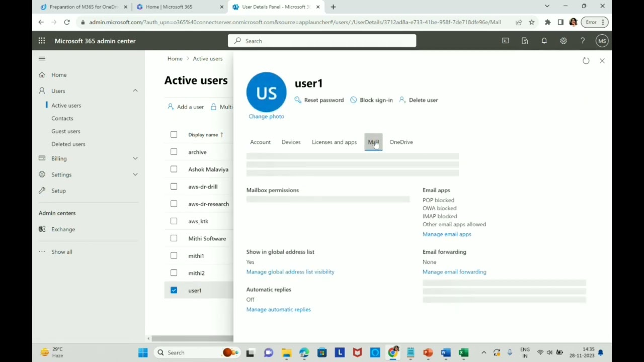Open Deleted users in navigation
This screenshot has width=644, height=362.
[68, 144]
